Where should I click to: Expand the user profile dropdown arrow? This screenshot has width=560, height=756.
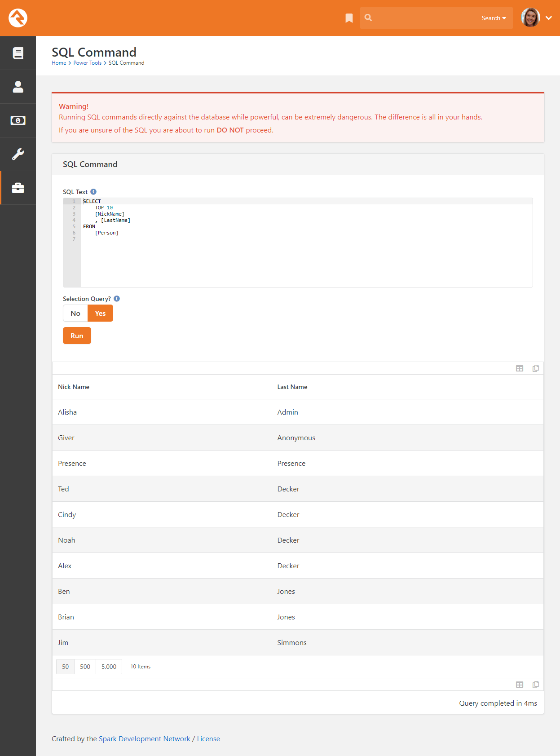[x=549, y=18]
